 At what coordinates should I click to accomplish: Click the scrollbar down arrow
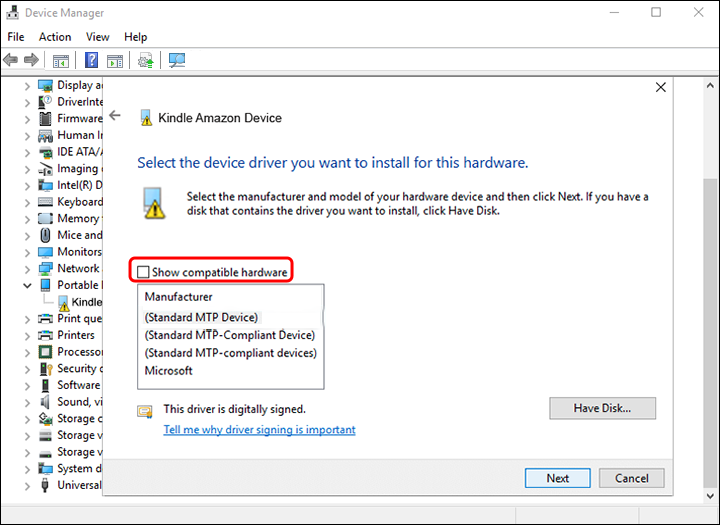(x=710, y=496)
